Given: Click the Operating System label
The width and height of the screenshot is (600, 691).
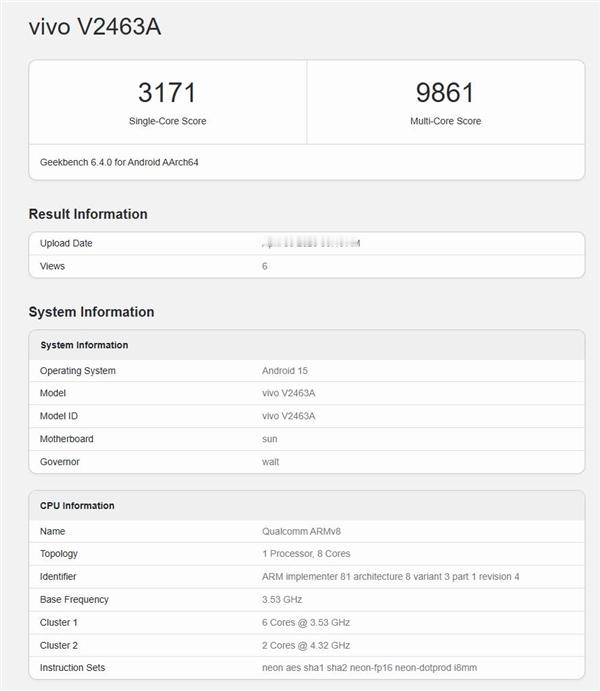Looking at the screenshot, I should click(x=78, y=371).
